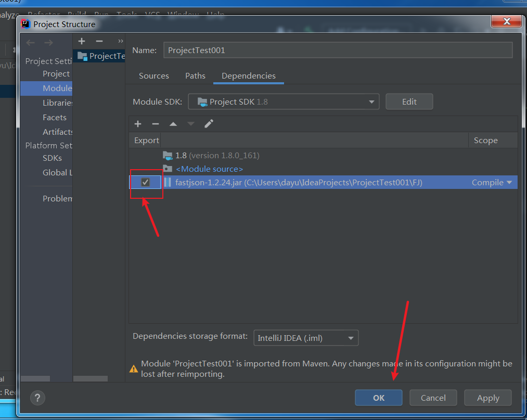Viewport: 527px width, 420px height.
Task: Expand more module toolbar actions chevron
Action: point(120,41)
